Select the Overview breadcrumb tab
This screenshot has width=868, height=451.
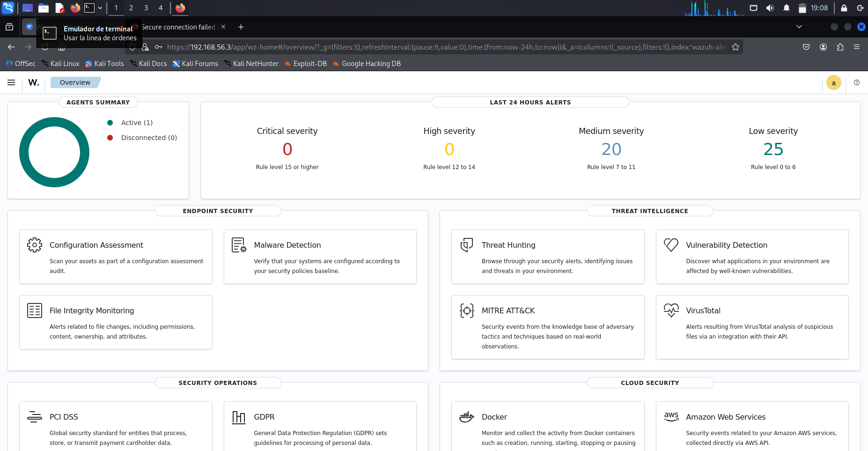(x=75, y=82)
